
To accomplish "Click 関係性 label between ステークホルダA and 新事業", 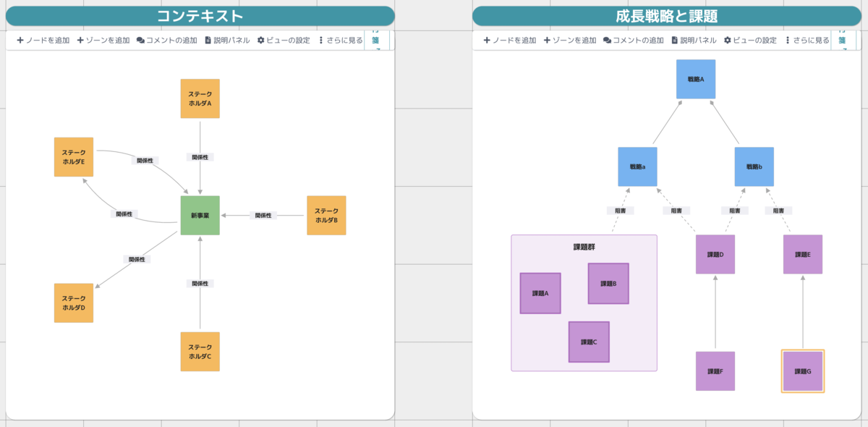I will point(200,157).
